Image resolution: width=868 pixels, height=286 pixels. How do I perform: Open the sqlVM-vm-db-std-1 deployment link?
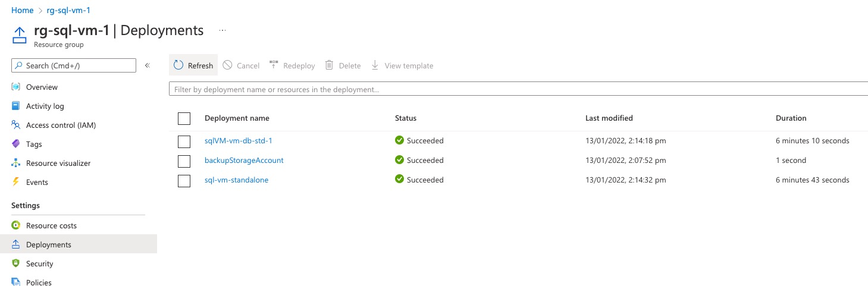(x=238, y=141)
